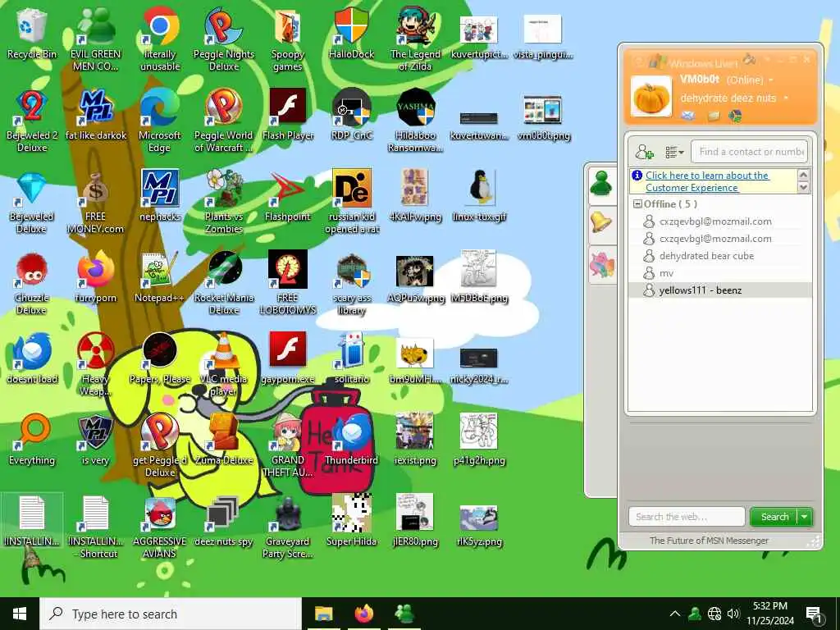The image size is (840, 630).
Task: Select the Thunderbird desktop icon
Action: pyautogui.click(x=351, y=441)
